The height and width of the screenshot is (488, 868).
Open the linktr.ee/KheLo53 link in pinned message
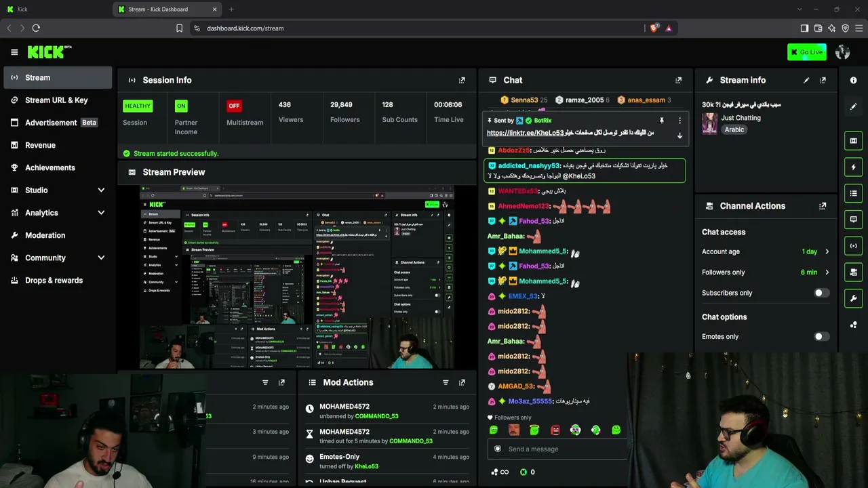(x=526, y=133)
